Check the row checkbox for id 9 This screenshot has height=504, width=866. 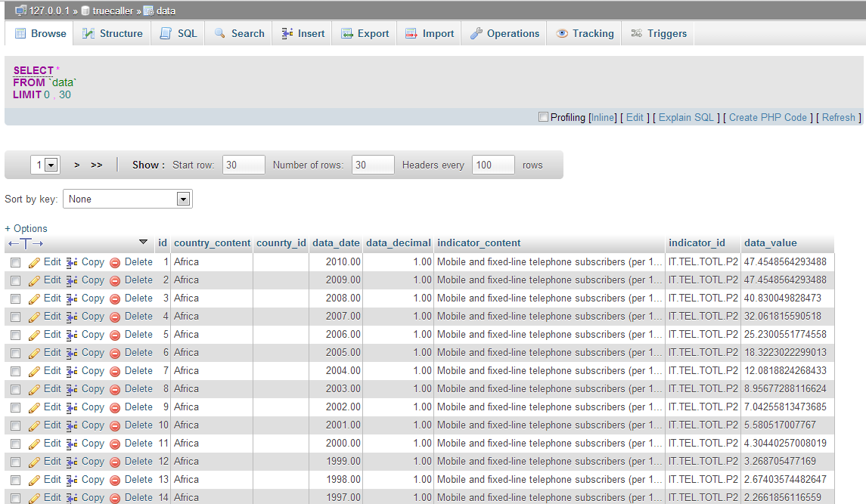(15, 408)
